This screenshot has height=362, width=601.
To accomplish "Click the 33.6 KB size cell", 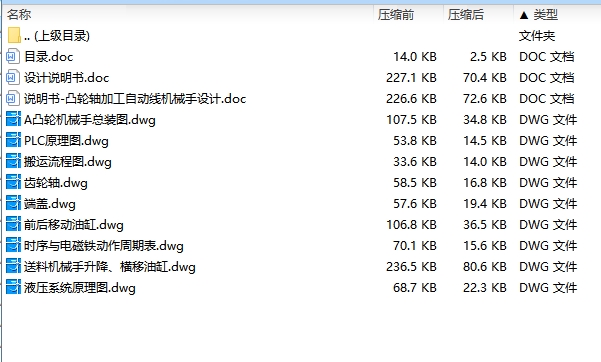I will [x=415, y=161].
